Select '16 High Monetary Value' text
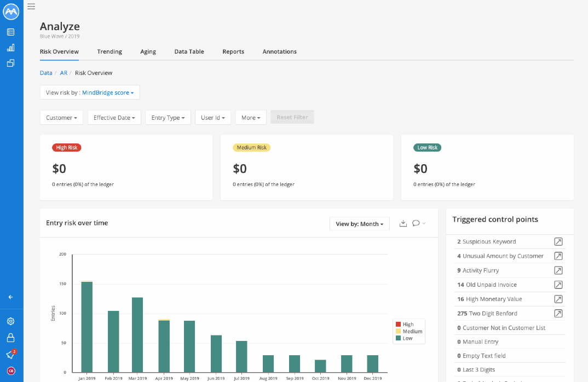Viewport: 588px width, 382px height. 489,299
